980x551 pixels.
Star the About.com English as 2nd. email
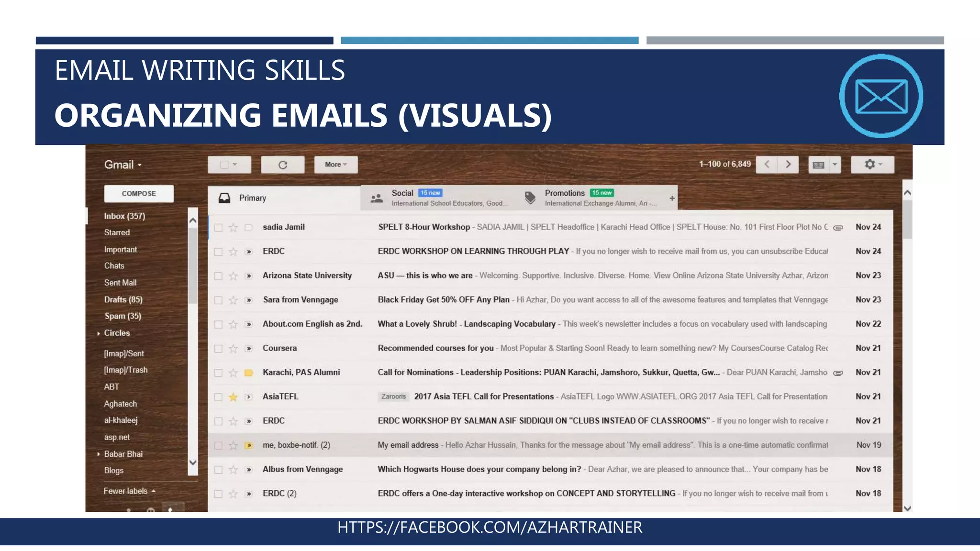pyautogui.click(x=233, y=324)
